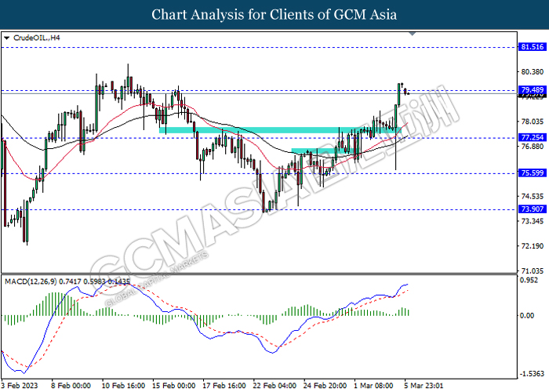Click the 72.190 price axis value
Image resolution: width=549 pixels, height=392 pixels.
tap(533, 246)
